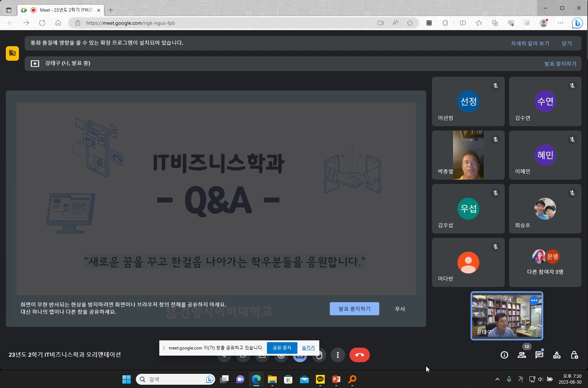Show the participants list with 12 badge
588x388 pixels.
(x=521, y=355)
